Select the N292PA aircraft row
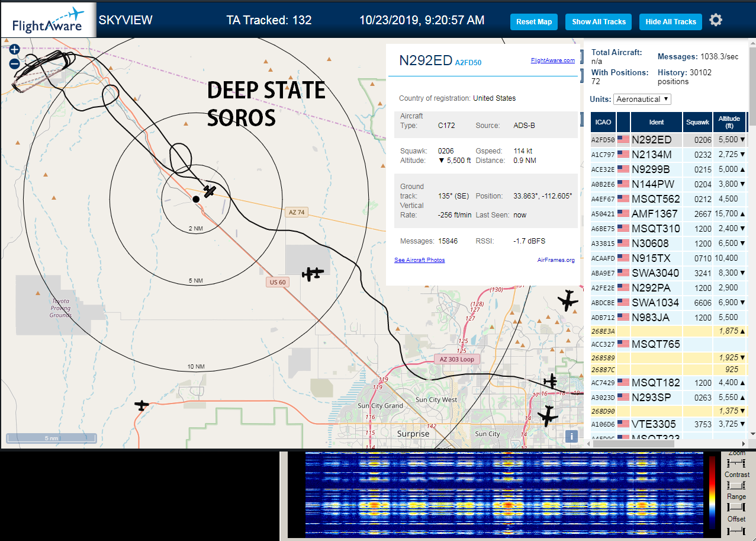Screen dimensions: 756x541 668,288
